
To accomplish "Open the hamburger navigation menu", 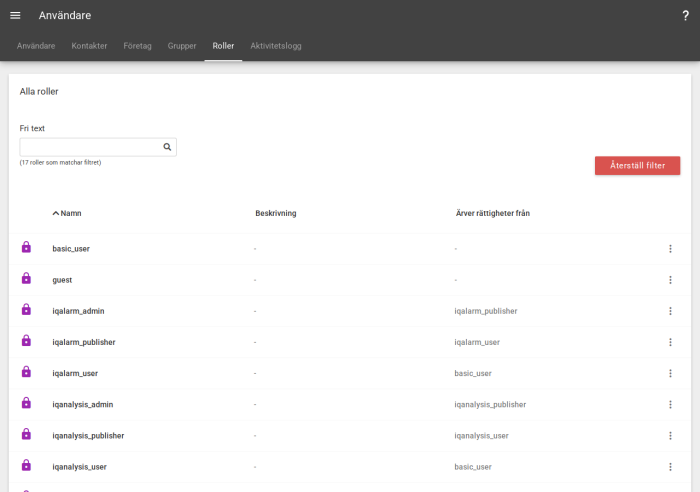I will coord(15,16).
